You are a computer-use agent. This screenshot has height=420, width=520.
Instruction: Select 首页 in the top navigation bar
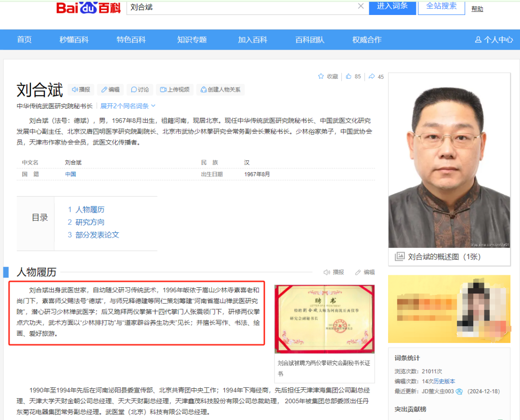[x=24, y=39]
